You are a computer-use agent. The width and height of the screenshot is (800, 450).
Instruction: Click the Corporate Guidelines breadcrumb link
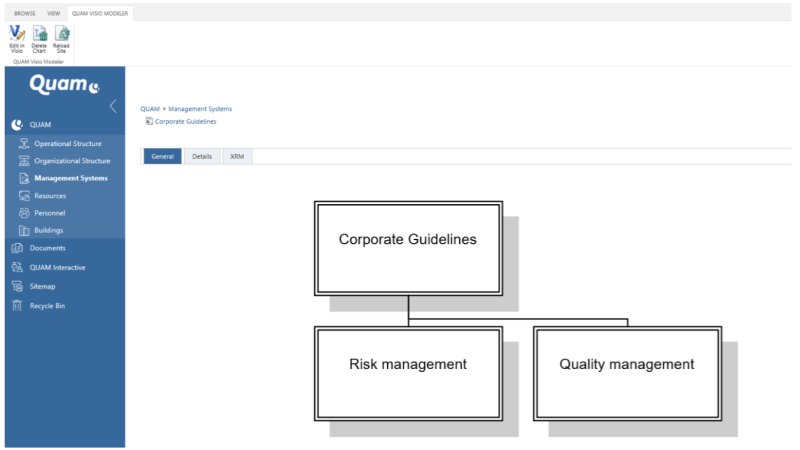(x=186, y=121)
